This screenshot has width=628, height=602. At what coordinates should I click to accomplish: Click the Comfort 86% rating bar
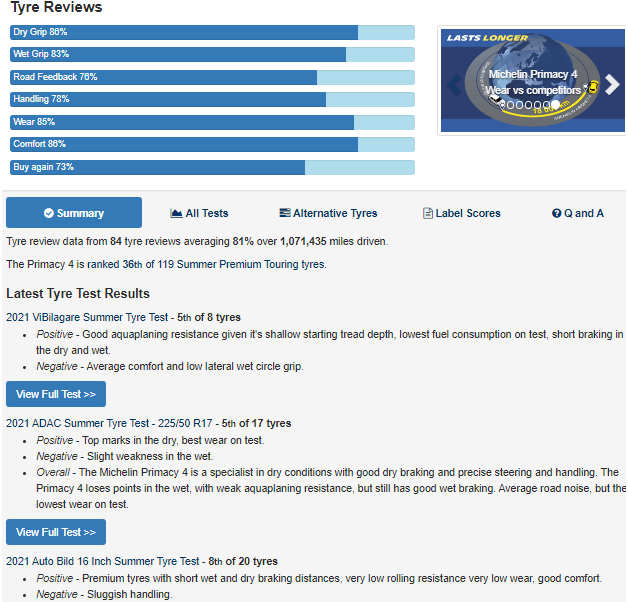click(212, 144)
